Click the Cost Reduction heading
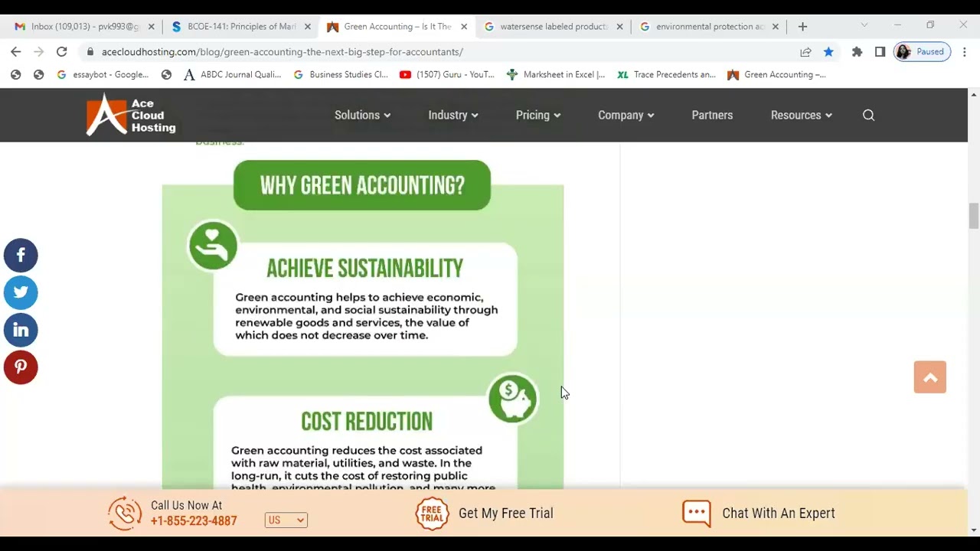 coord(367,422)
